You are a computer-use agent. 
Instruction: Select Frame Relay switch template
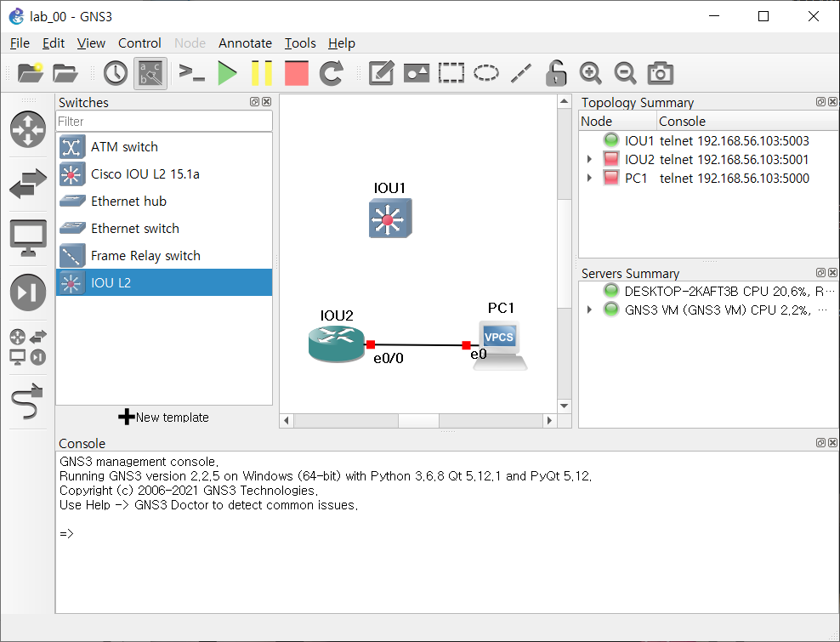pos(164,256)
